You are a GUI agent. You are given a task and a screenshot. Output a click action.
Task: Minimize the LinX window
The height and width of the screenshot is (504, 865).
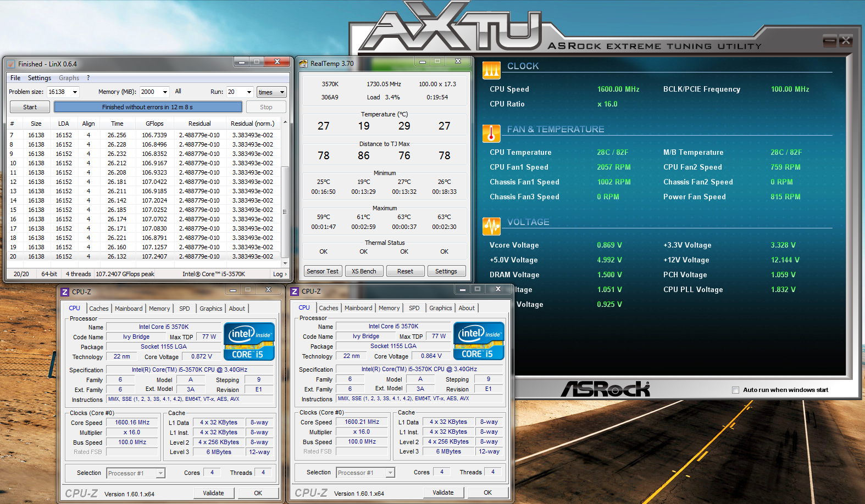tap(241, 62)
